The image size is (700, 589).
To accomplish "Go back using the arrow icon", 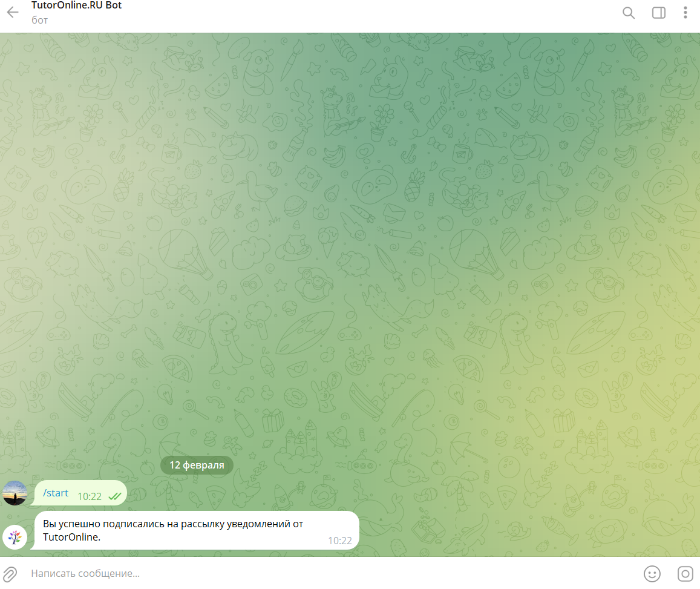I will (x=13, y=12).
